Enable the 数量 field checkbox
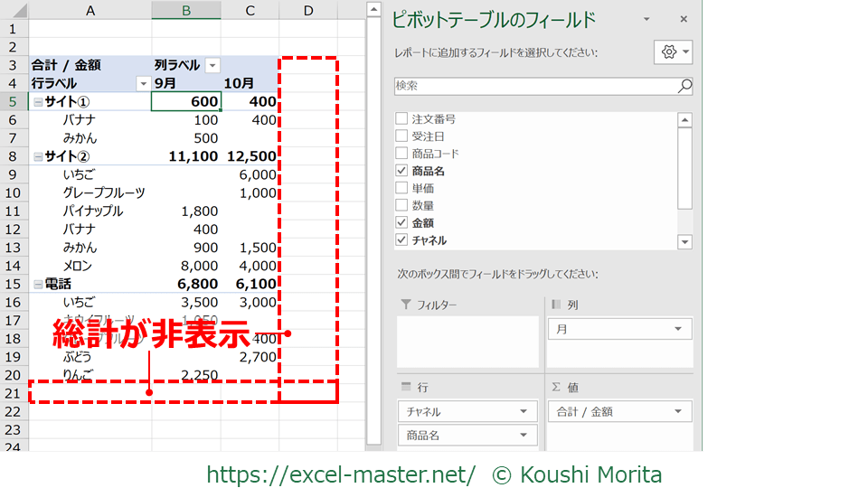Viewport: 868px width, 488px height. [401, 206]
